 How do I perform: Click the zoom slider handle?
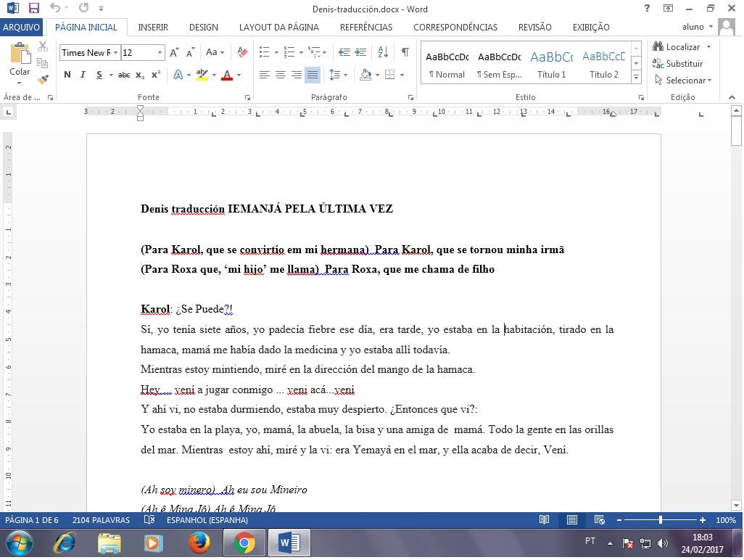tap(661, 520)
